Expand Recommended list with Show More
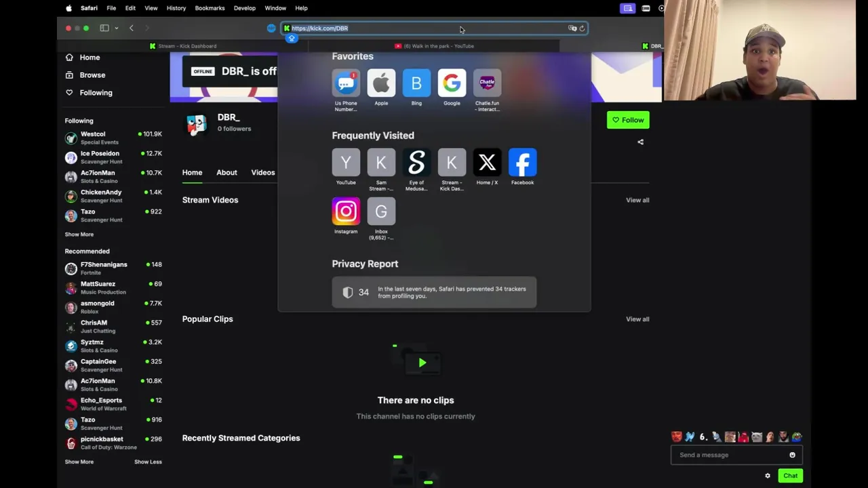Image resolution: width=868 pixels, height=488 pixels. coord(79,462)
